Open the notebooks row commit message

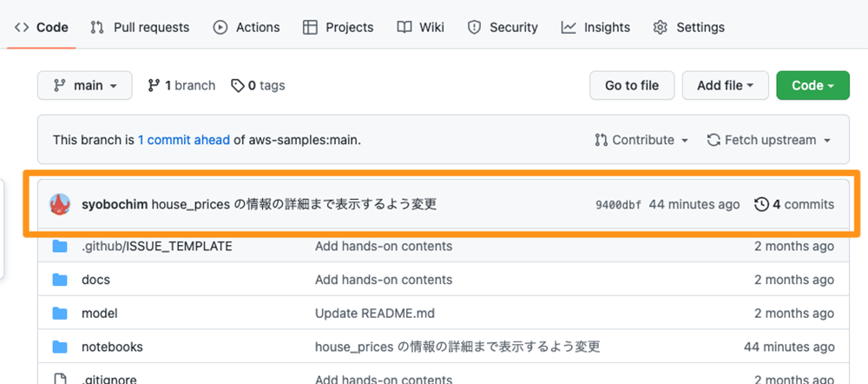[x=457, y=347]
